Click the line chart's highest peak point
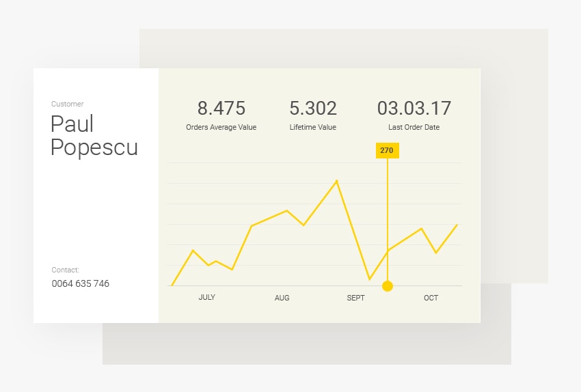Screen dimensions: 581x392 (337, 181)
